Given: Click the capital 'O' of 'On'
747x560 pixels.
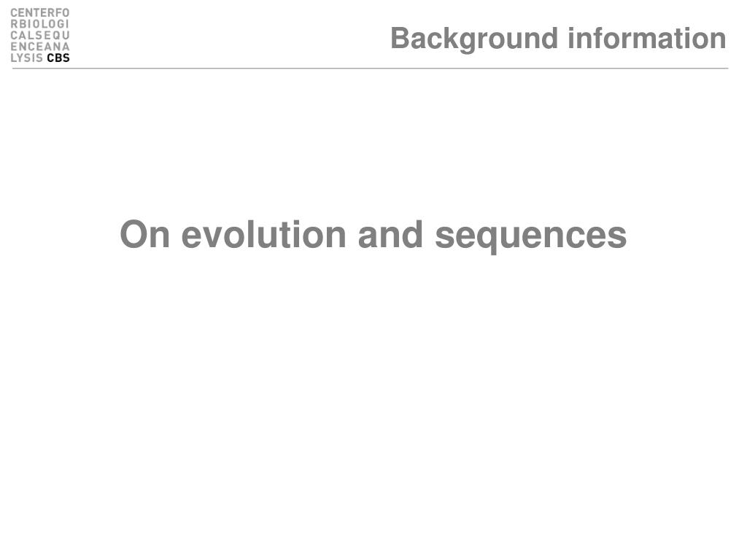Looking at the screenshot, I should click(133, 234).
